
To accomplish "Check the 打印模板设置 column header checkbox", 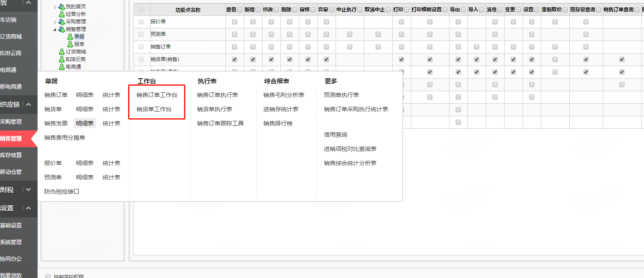I will (x=445, y=10).
